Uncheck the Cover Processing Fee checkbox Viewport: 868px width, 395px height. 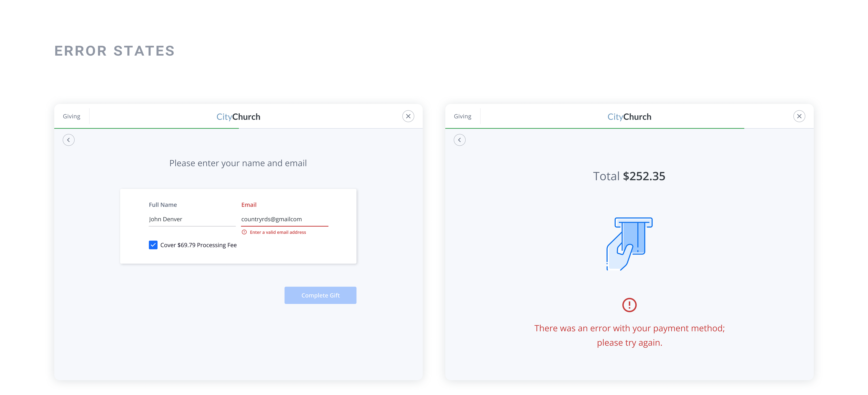click(x=153, y=245)
